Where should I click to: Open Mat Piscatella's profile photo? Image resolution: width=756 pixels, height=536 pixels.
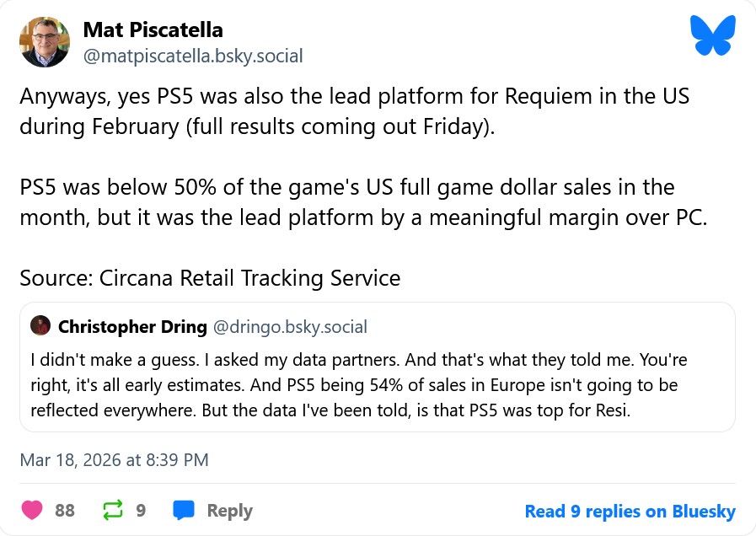coord(45,42)
